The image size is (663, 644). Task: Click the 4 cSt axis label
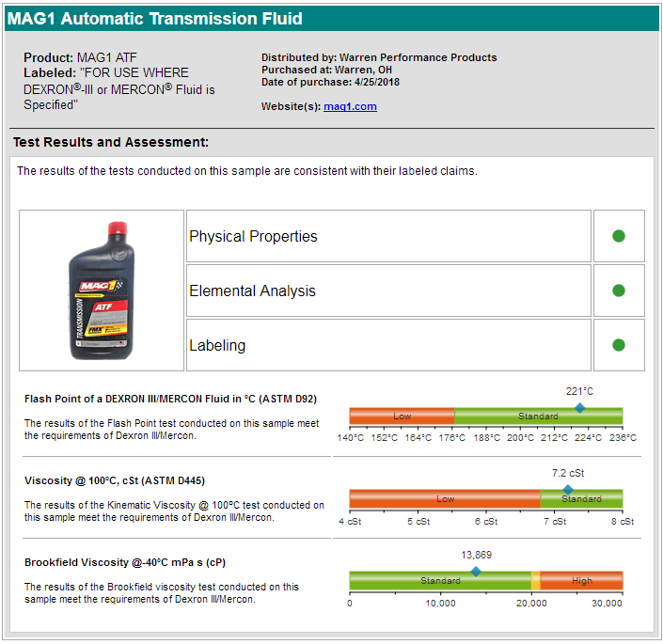(x=350, y=522)
